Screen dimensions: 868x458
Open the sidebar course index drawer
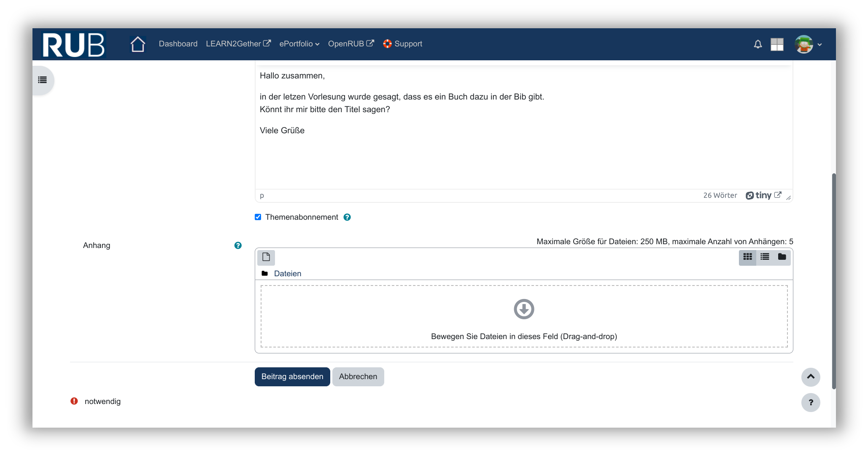coord(43,80)
